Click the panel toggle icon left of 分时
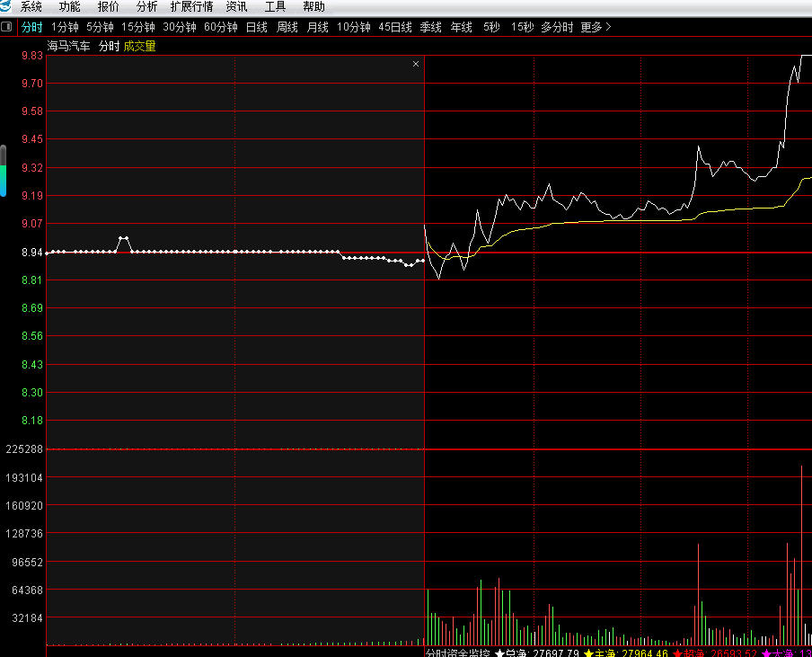The height and width of the screenshot is (657, 812). coord(7,27)
